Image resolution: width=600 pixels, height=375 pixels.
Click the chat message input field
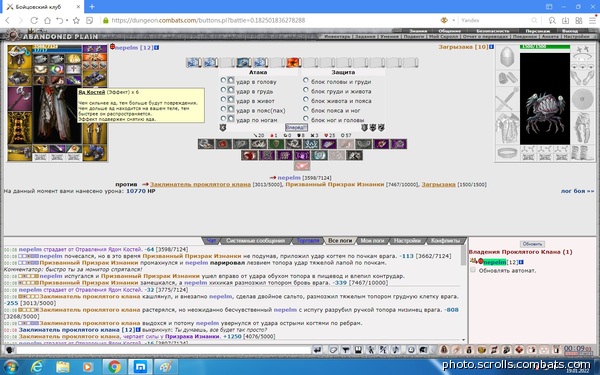tap(163, 350)
